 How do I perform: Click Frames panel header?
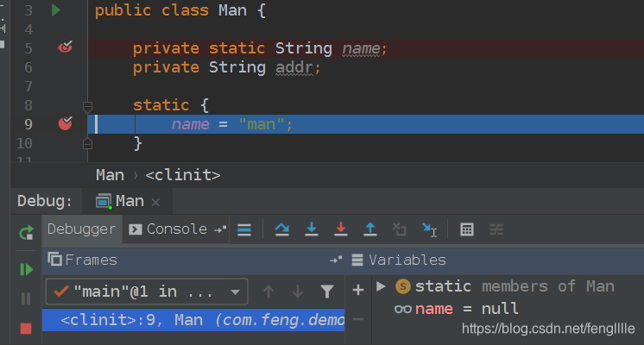click(x=193, y=260)
